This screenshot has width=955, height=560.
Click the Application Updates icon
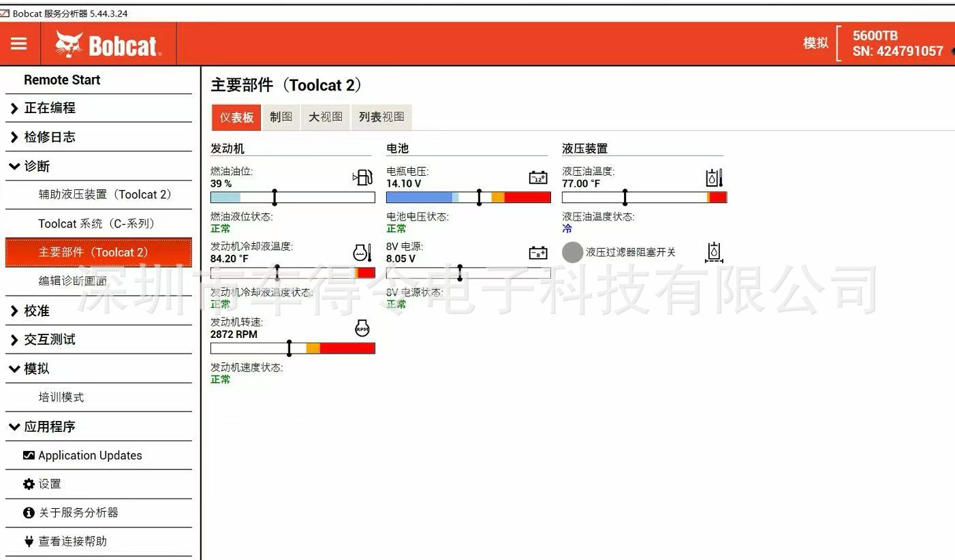(x=29, y=455)
